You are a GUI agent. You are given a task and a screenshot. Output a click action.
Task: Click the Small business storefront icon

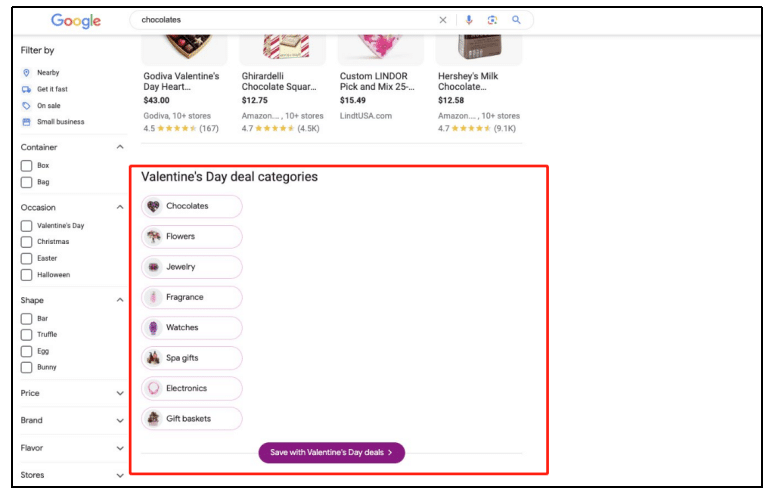pos(26,122)
